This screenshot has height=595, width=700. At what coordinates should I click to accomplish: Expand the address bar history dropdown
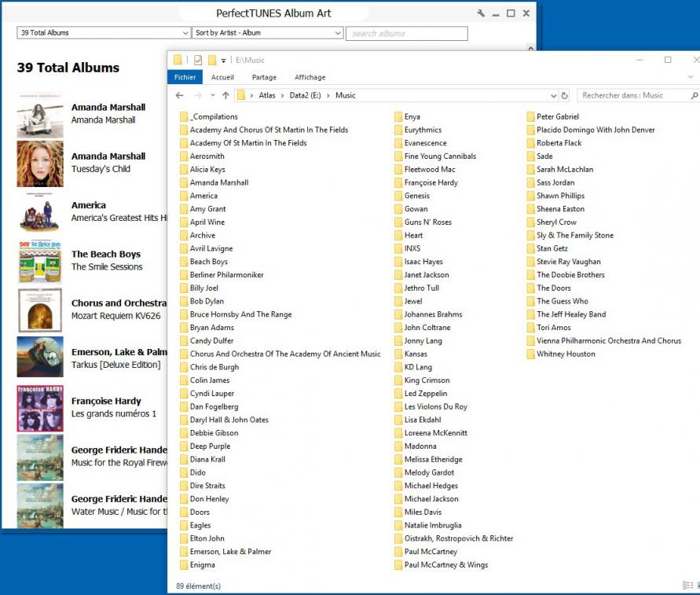tap(552, 95)
